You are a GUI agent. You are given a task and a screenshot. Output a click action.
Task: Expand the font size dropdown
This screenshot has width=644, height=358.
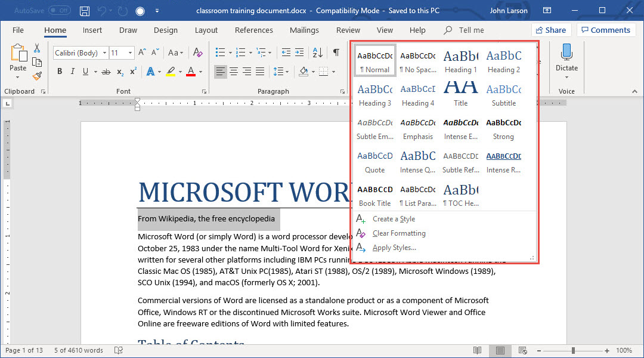[131, 53]
